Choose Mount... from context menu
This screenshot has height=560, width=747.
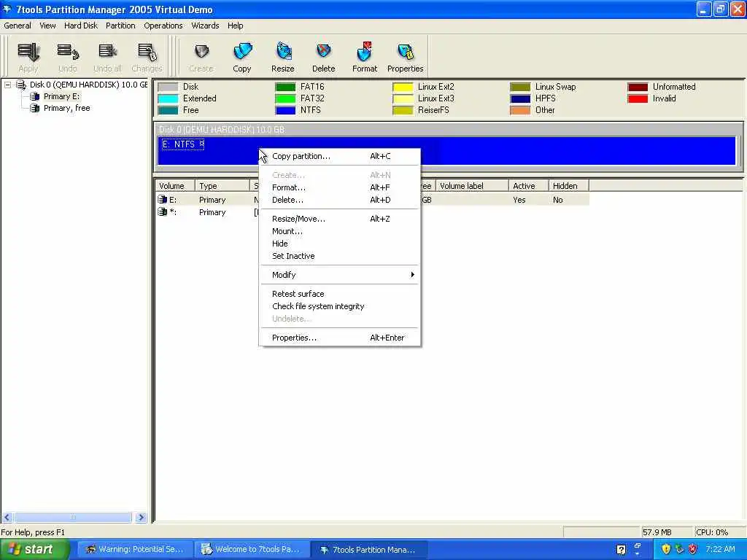tap(339, 231)
